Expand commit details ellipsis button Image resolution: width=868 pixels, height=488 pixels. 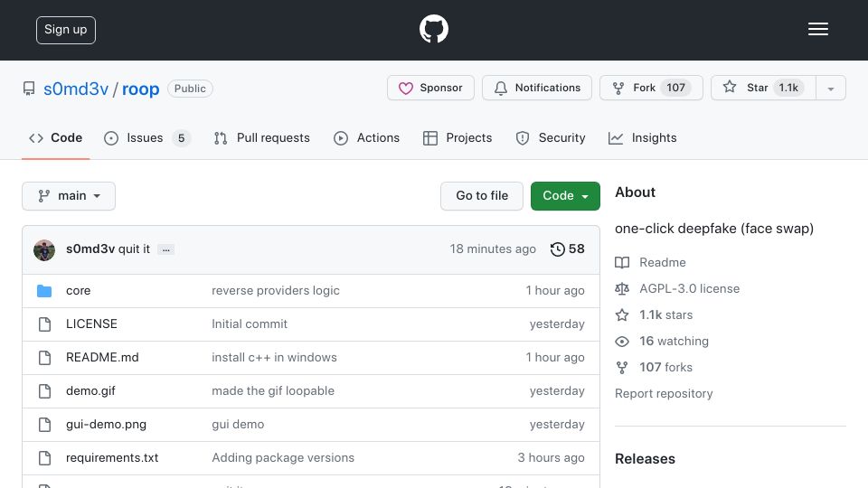point(166,249)
